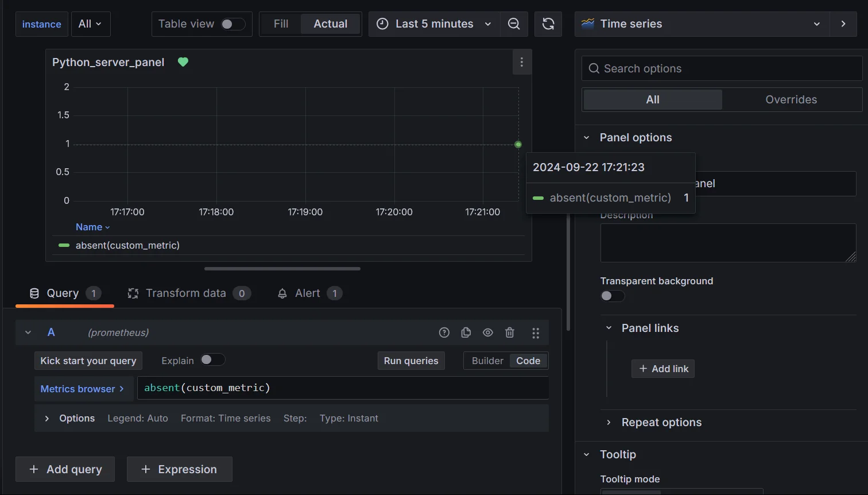Screen dimensions: 868x495
Task: Click the green series color swatch in legend
Action: (x=63, y=245)
